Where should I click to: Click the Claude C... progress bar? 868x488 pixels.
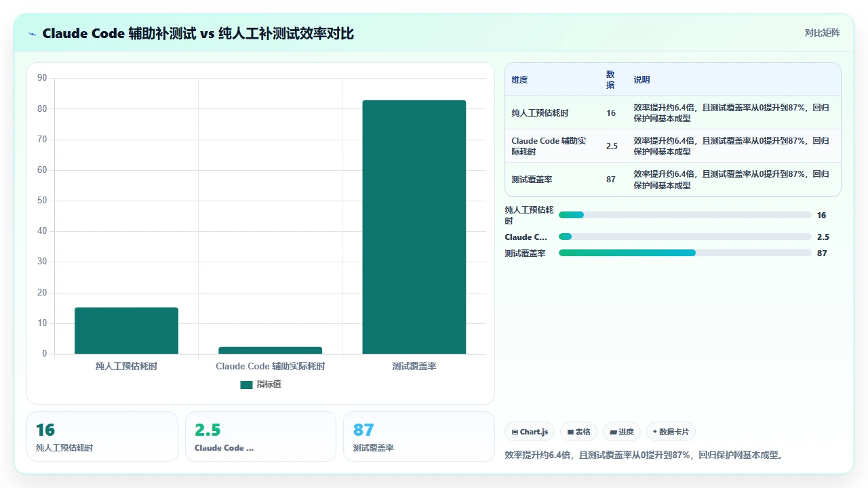coord(685,237)
